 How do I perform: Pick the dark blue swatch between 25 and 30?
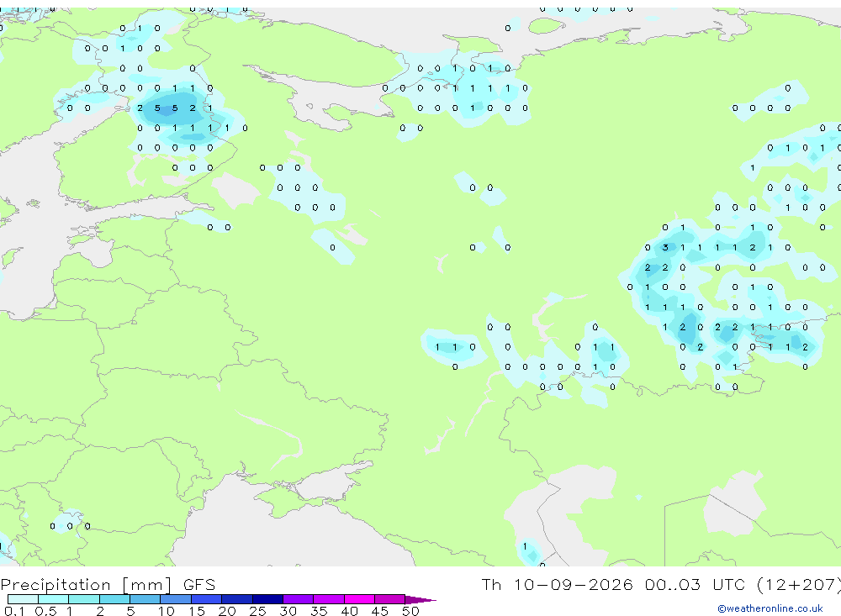pos(267,599)
